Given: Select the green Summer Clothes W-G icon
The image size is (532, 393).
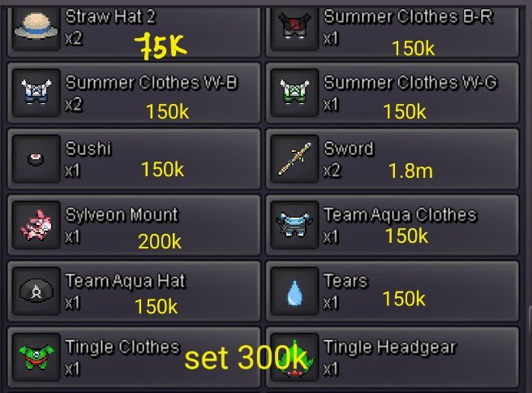Looking at the screenshot, I should click(x=294, y=93).
